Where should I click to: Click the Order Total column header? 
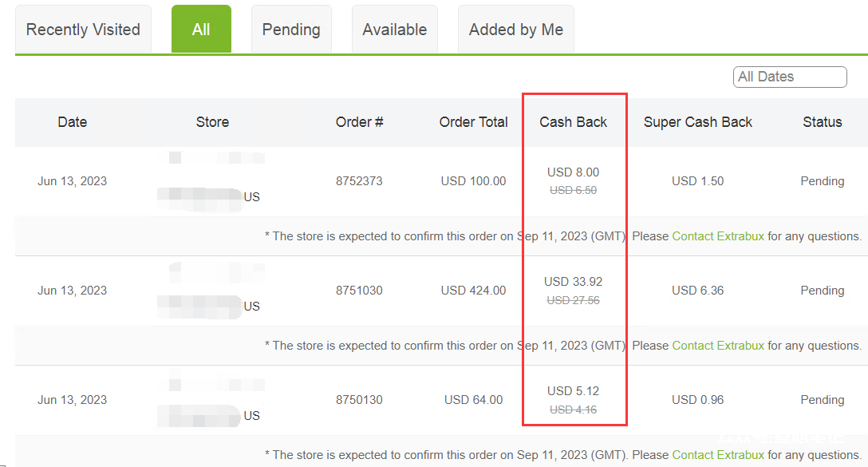click(473, 122)
